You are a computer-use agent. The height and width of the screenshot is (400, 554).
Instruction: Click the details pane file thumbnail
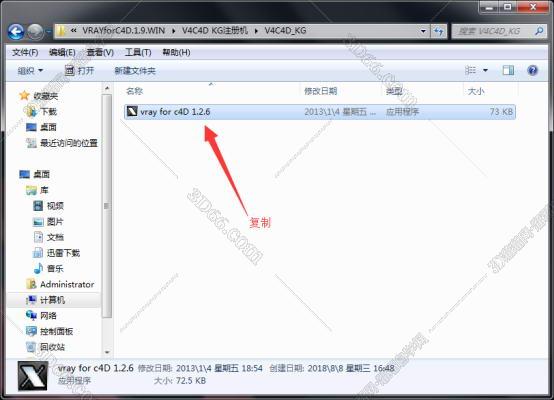(x=33, y=376)
